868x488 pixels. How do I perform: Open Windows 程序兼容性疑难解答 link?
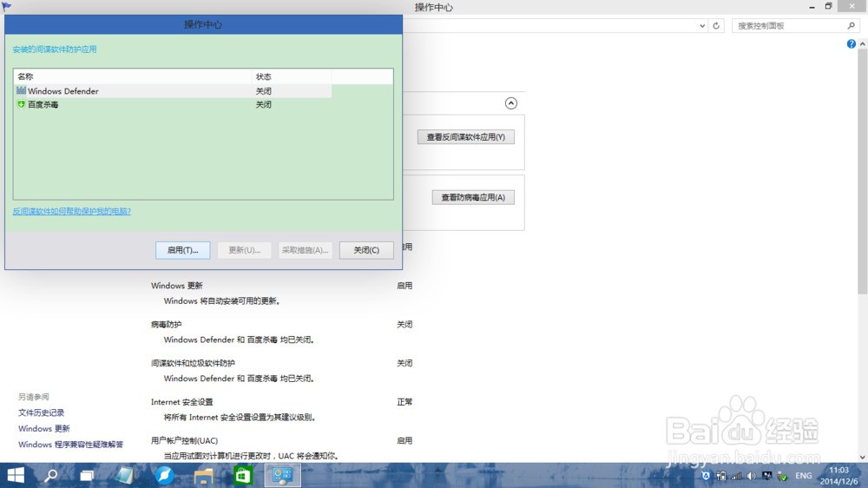(71, 445)
